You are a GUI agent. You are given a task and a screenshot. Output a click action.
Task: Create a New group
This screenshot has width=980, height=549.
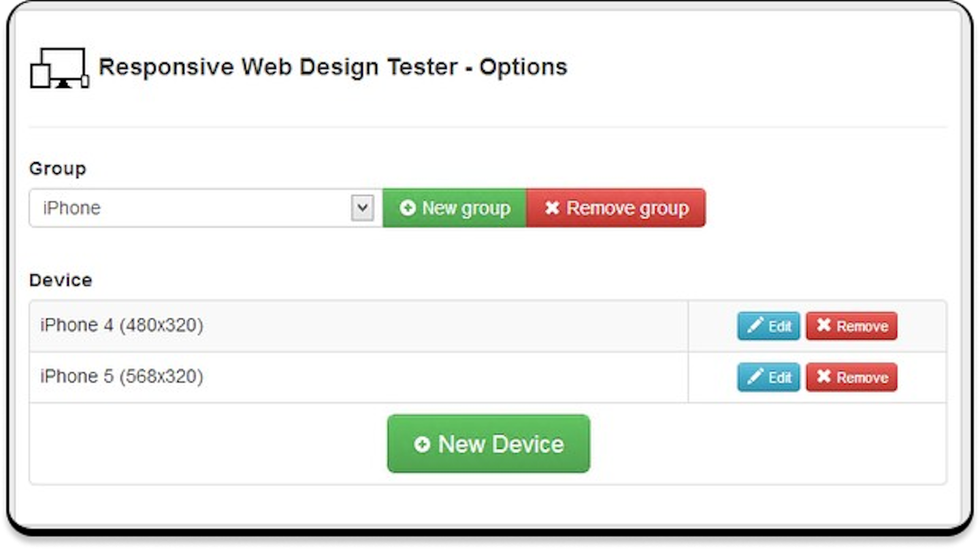click(x=455, y=208)
